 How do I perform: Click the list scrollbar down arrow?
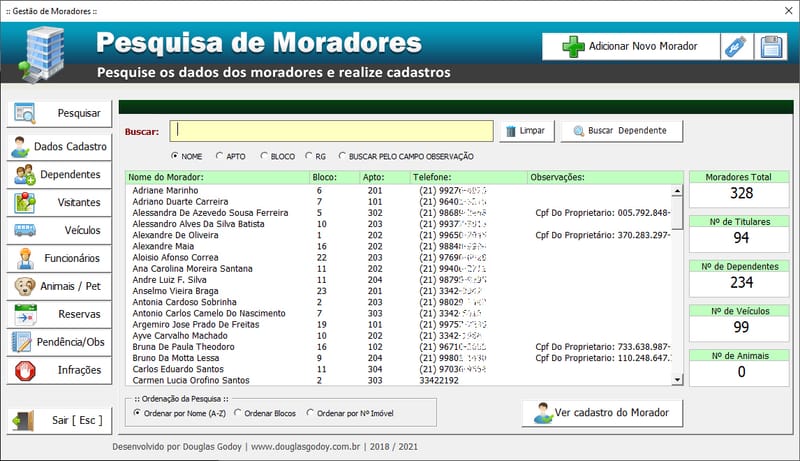(x=677, y=379)
